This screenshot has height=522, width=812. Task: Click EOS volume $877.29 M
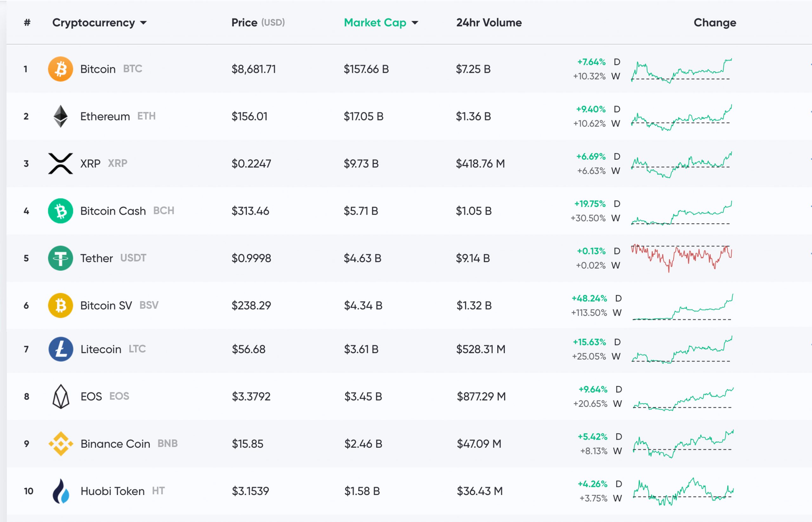tap(481, 396)
